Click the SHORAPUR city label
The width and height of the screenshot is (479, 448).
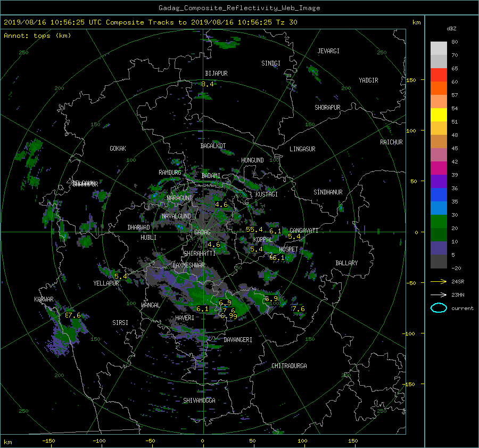(327, 108)
